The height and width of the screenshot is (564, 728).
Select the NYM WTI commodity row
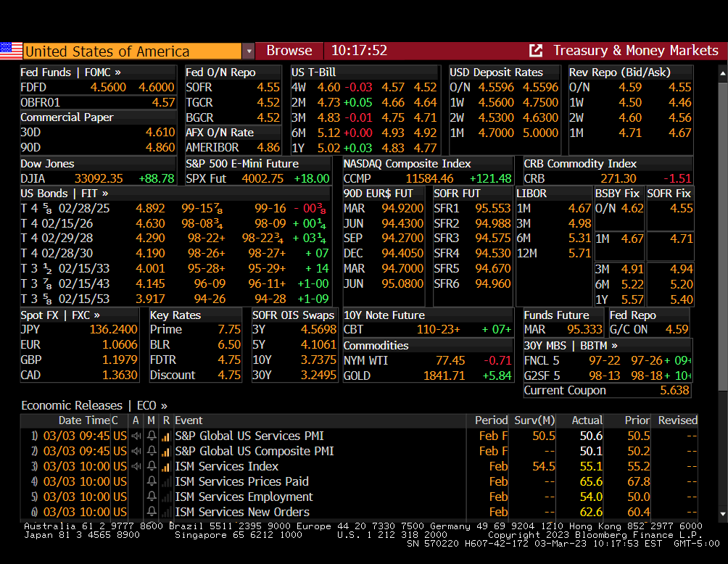pos(428,361)
